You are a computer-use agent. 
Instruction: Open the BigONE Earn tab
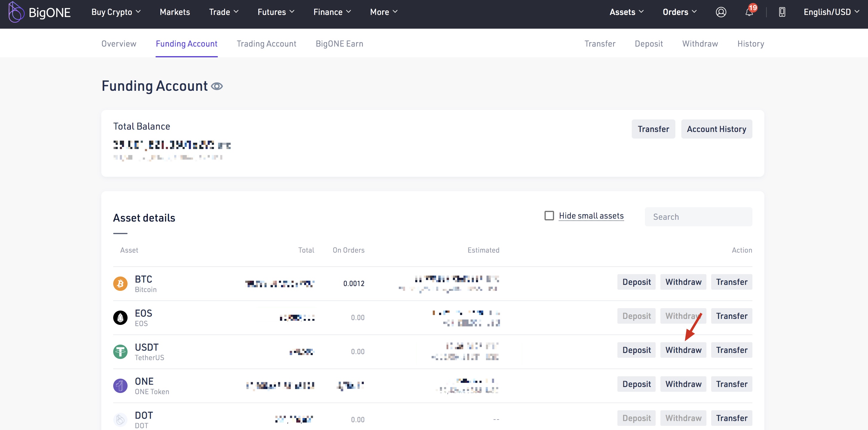point(339,44)
